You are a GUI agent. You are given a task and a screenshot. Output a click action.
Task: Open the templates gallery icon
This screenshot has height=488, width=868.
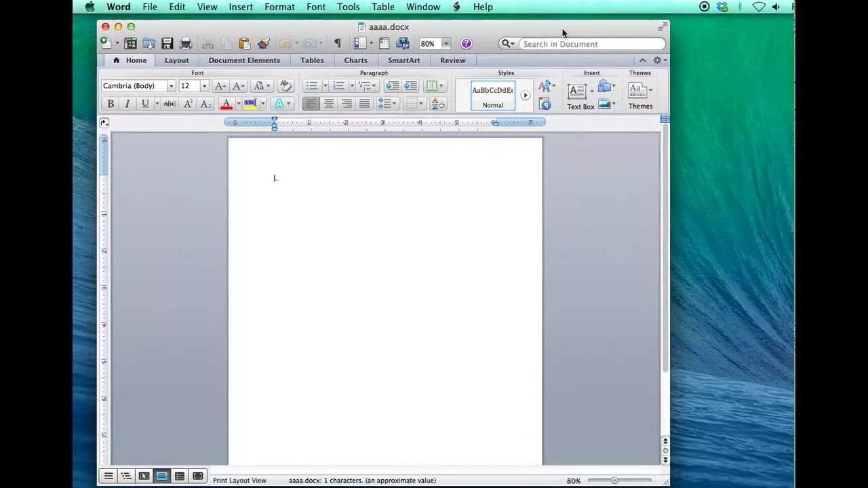(130, 43)
